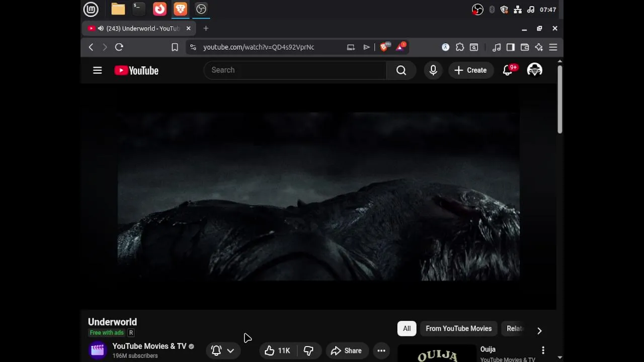Go to YouTube home via logo

point(136,70)
